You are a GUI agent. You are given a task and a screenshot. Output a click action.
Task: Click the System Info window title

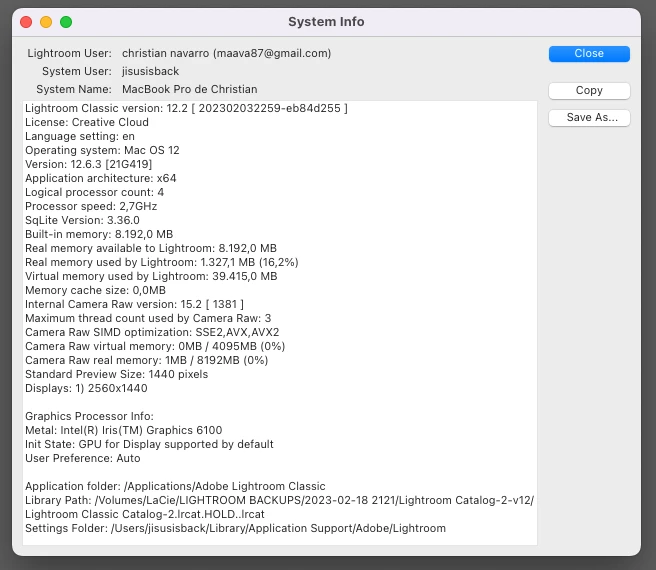coord(326,22)
